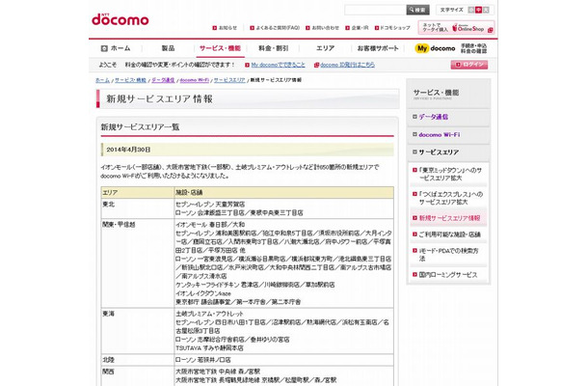Click the docomo Wi-Fi breadcrumb link
The width and height of the screenshot is (588, 386).
point(195,80)
